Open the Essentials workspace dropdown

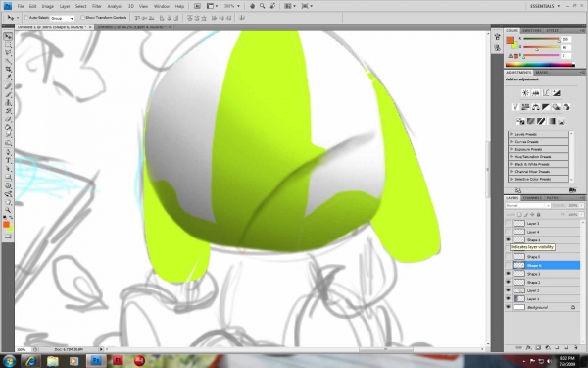point(545,6)
